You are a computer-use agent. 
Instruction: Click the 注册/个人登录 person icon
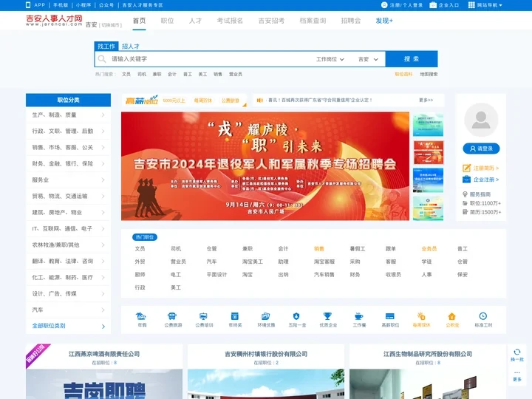(384, 5)
